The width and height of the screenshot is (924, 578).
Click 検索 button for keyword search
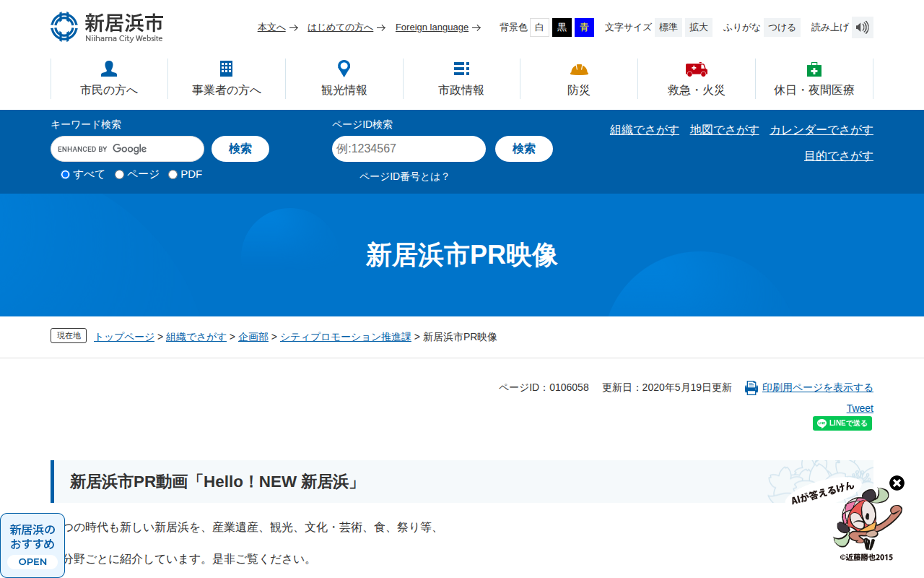click(x=240, y=149)
